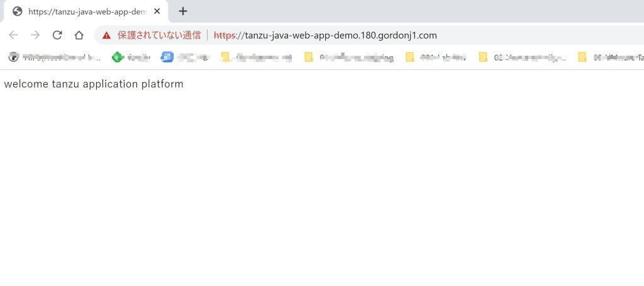Image resolution: width=644 pixels, height=286 pixels.
Task: Open the browser home page
Action: point(79,35)
